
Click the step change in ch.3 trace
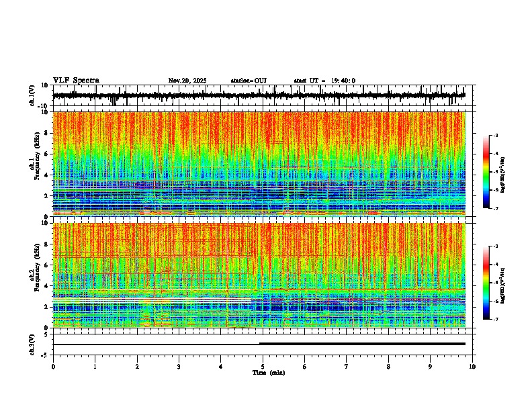click(259, 344)
